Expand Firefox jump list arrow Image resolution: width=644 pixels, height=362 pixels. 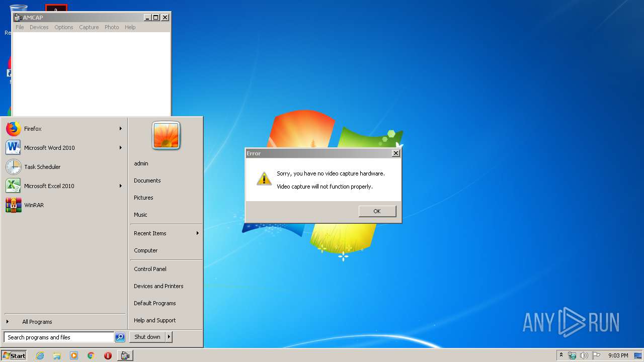pyautogui.click(x=121, y=129)
